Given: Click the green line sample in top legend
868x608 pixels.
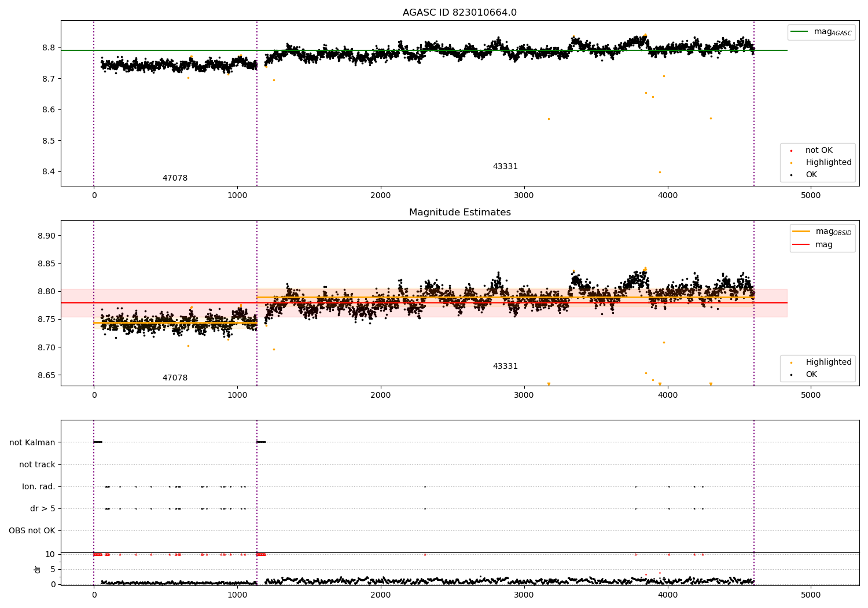Looking at the screenshot, I should 800,32.
